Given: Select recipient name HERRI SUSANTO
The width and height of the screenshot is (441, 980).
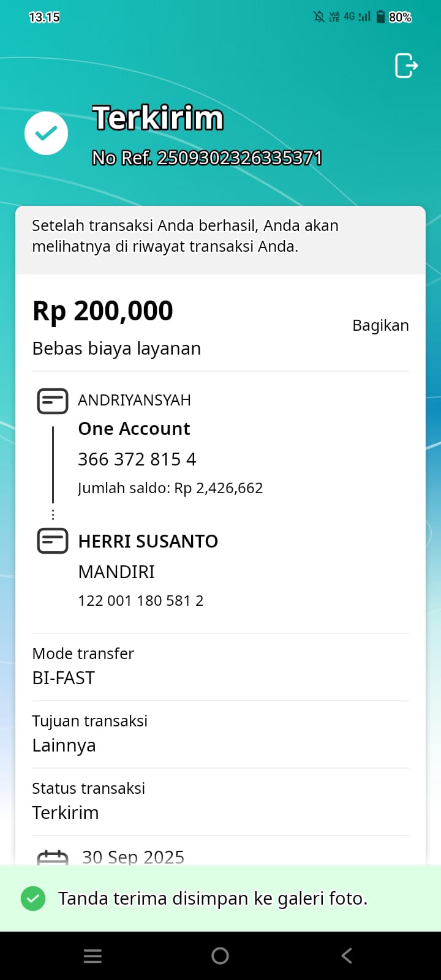Looking at the screenshot, I should (148, 541).
